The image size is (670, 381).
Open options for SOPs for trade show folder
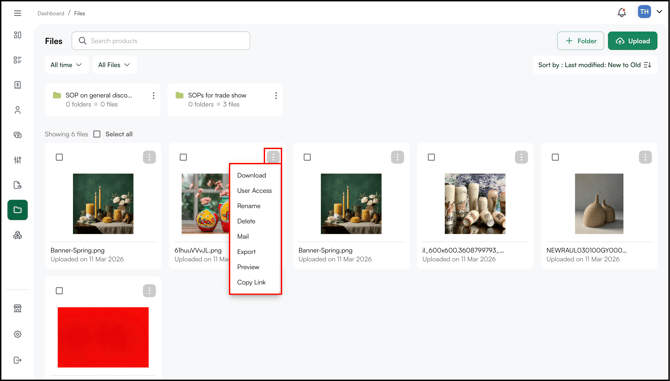point(276,96)
